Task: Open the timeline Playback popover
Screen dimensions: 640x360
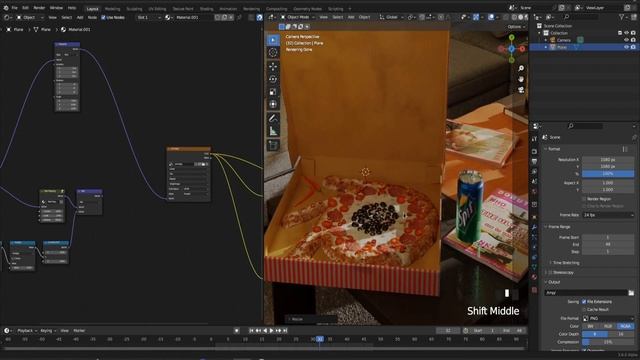Action: (x=27, y=331)
